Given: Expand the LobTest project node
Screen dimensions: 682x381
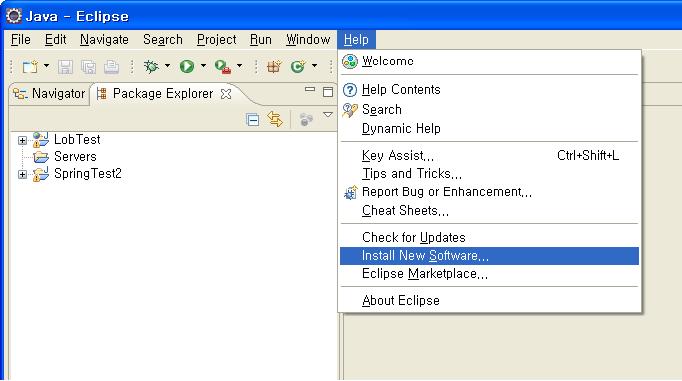Looking at the screenshot, I should coord(22,140).
